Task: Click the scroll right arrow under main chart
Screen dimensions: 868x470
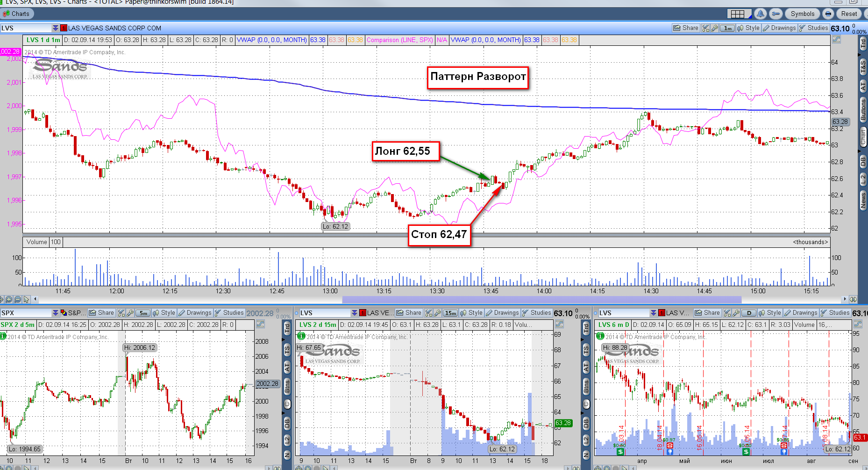Action: click(x=844, y=299)
